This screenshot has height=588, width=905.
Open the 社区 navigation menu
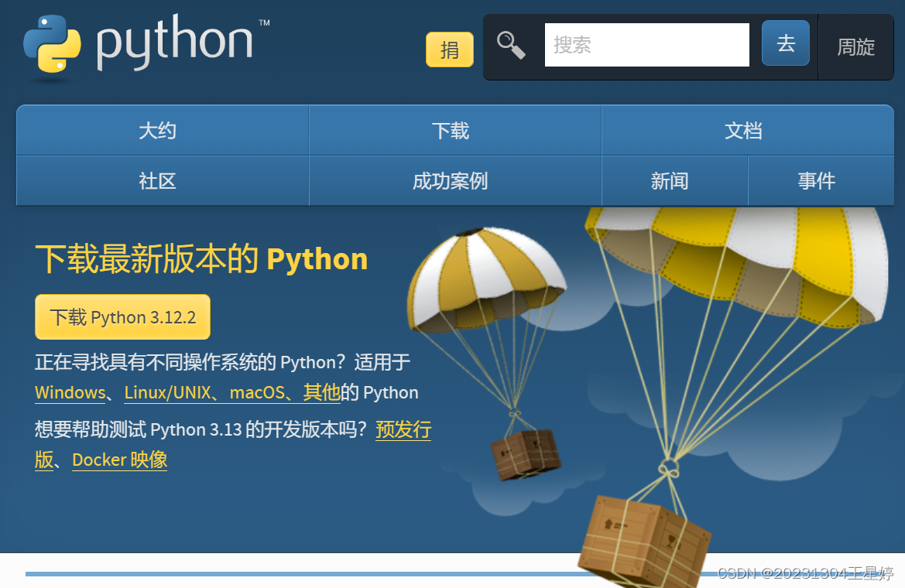[x=158, y=180]
